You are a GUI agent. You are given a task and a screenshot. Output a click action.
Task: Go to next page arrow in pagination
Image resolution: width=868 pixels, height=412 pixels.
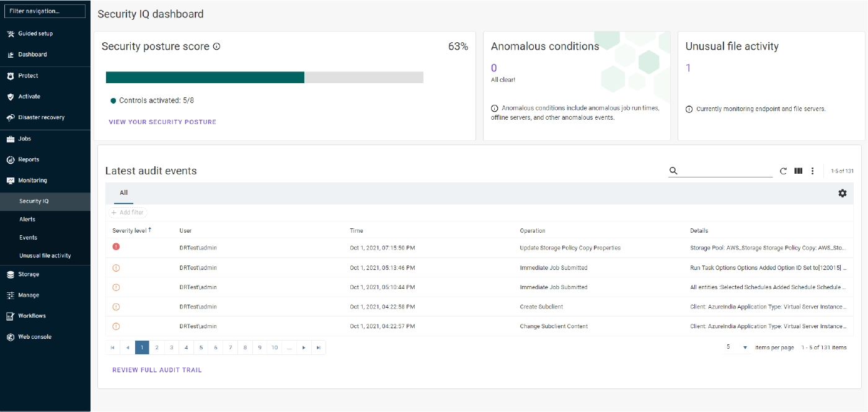[x=304, y=347]
